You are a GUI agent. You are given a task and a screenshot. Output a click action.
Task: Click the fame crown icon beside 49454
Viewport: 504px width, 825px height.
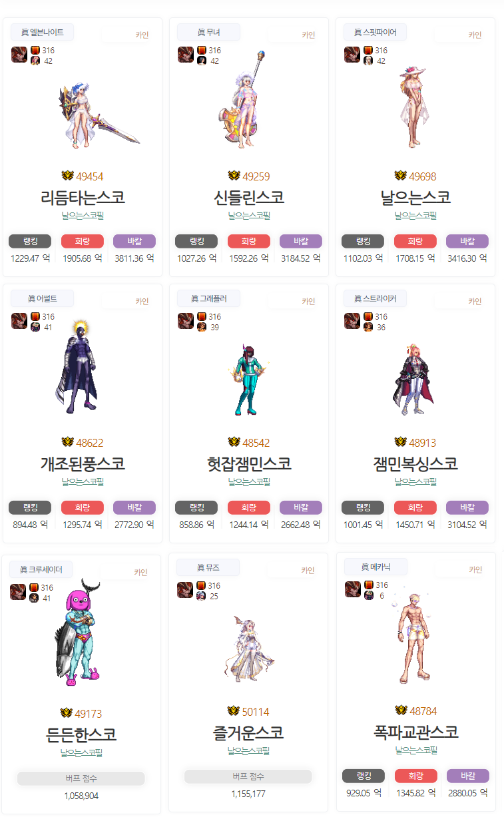point(67,176)
